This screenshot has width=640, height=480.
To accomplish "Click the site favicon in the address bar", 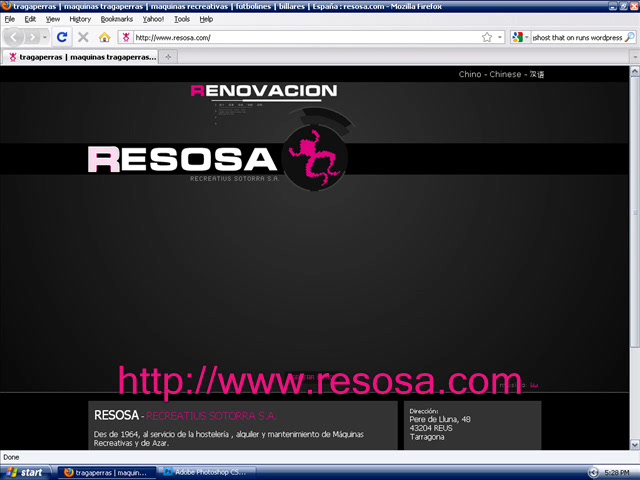I will [x=126, y=38].
